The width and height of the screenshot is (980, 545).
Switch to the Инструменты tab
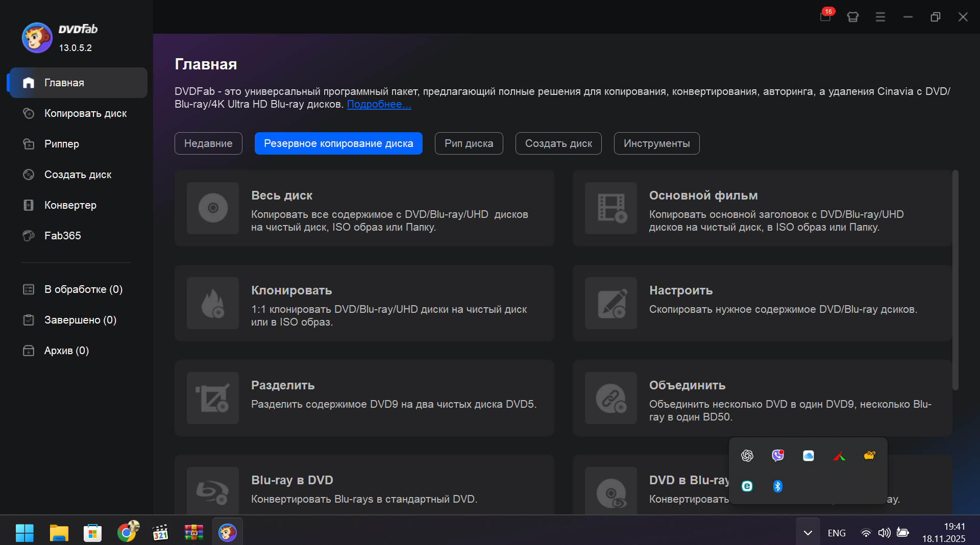coord(656,143)
